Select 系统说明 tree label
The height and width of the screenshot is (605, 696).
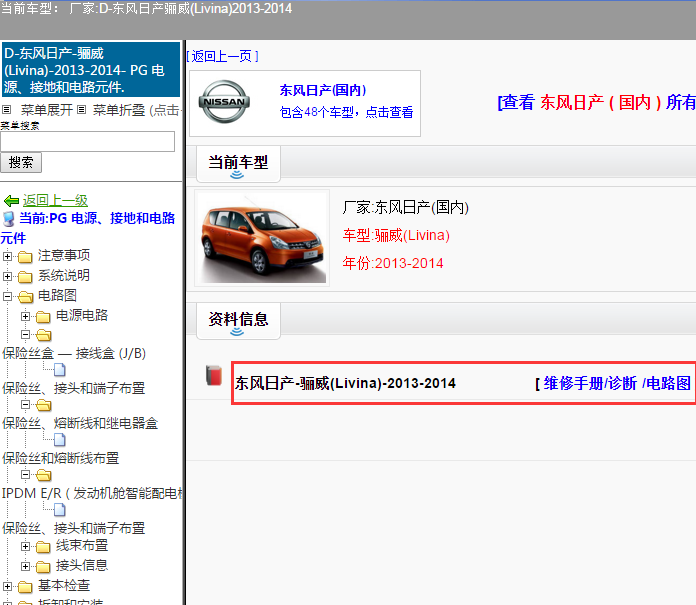tap(64, 275)
